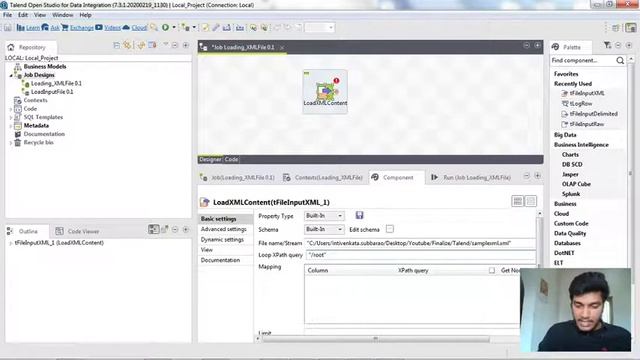Click the form layout icon in component header
Image resolution: width=640 pixels, height=360 pixels.
click(531, 201)
